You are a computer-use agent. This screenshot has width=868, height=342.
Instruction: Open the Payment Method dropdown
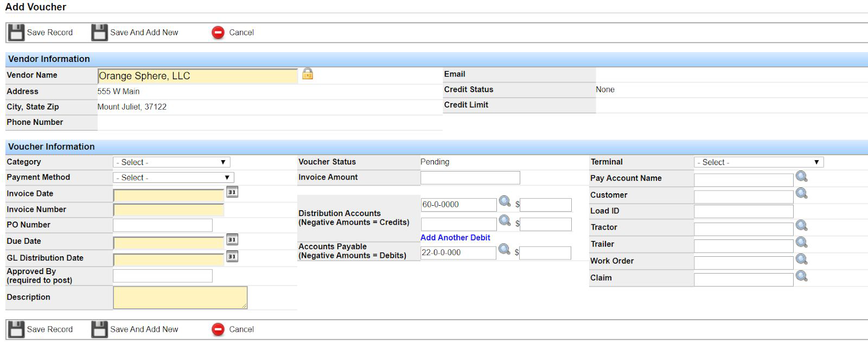tap(174, 178)
